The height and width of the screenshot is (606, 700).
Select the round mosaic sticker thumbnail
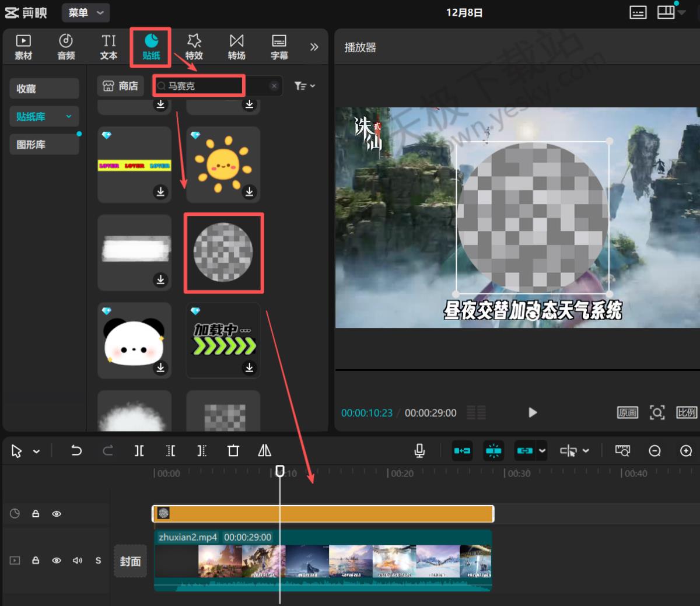coord(223,253)
